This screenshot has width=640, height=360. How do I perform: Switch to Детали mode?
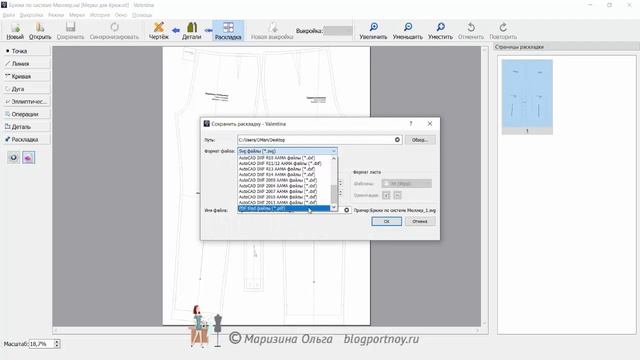tap(191, 31)
